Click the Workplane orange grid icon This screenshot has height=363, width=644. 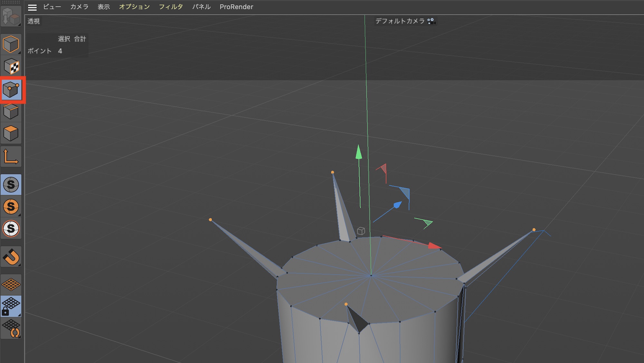11,284
